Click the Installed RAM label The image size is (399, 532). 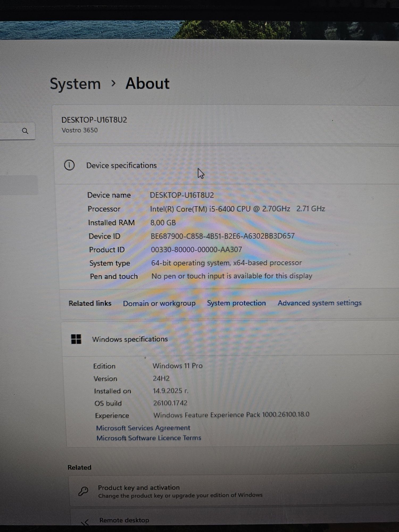[x=111, y=223]
